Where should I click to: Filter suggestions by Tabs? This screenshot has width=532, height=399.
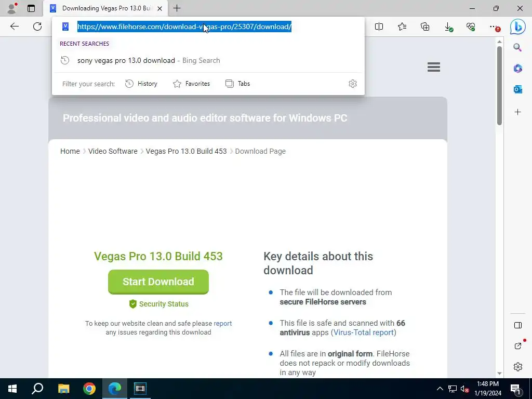[x=237, y=84]
